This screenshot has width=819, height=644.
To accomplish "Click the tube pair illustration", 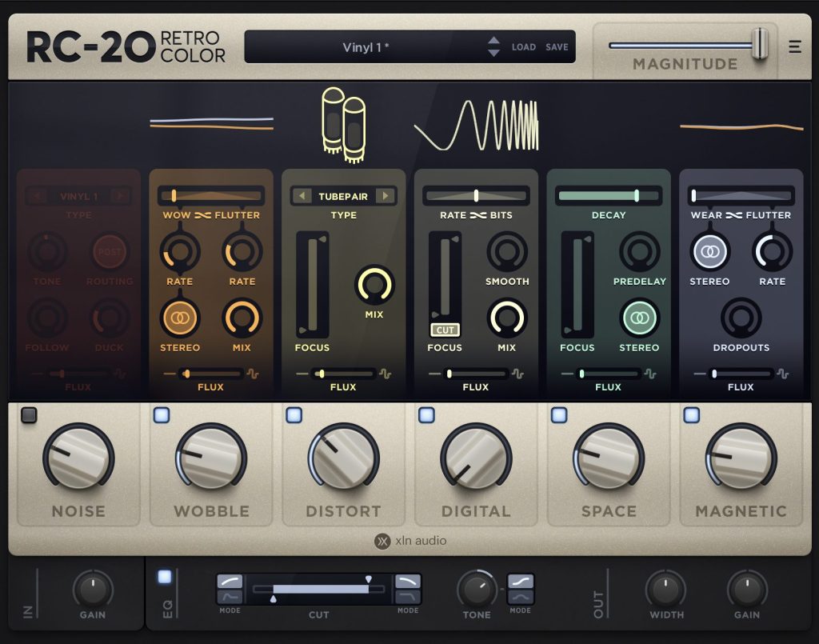I will pyautogui.click(x=344, y=126).
